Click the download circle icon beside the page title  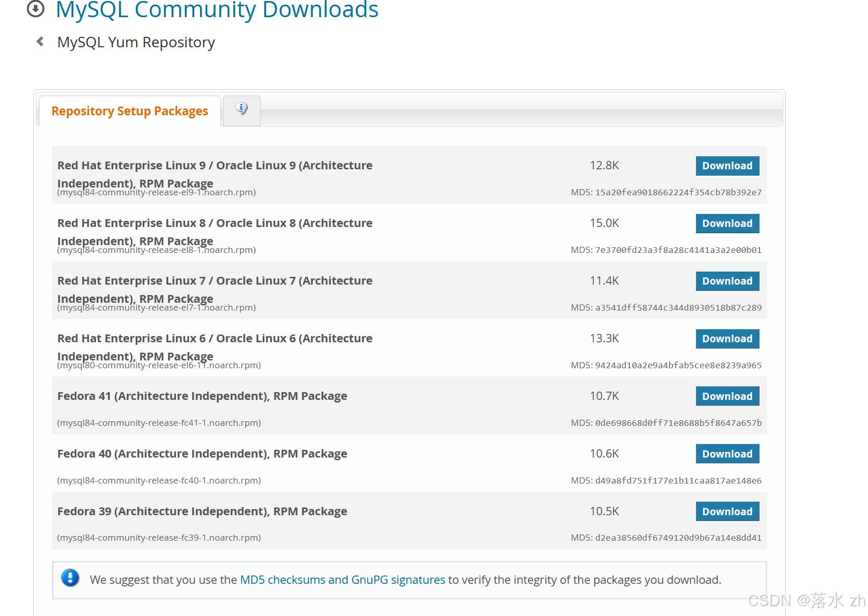click(35, 9)
